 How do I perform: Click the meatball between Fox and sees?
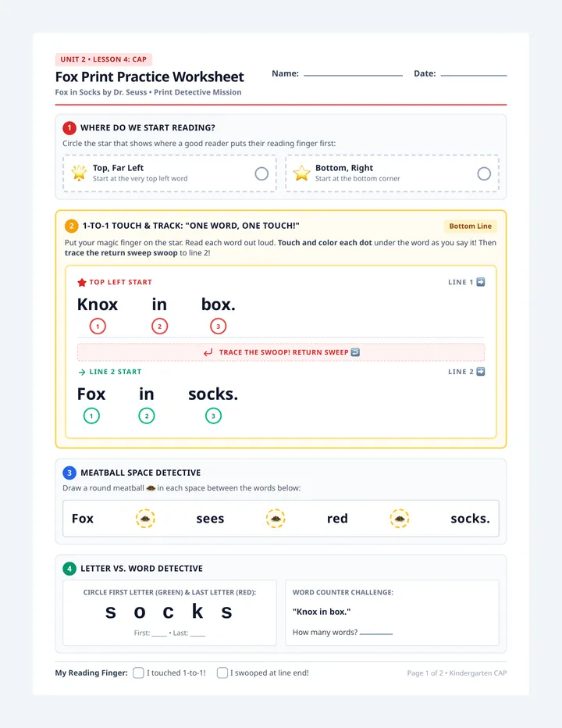click(145, 519)
